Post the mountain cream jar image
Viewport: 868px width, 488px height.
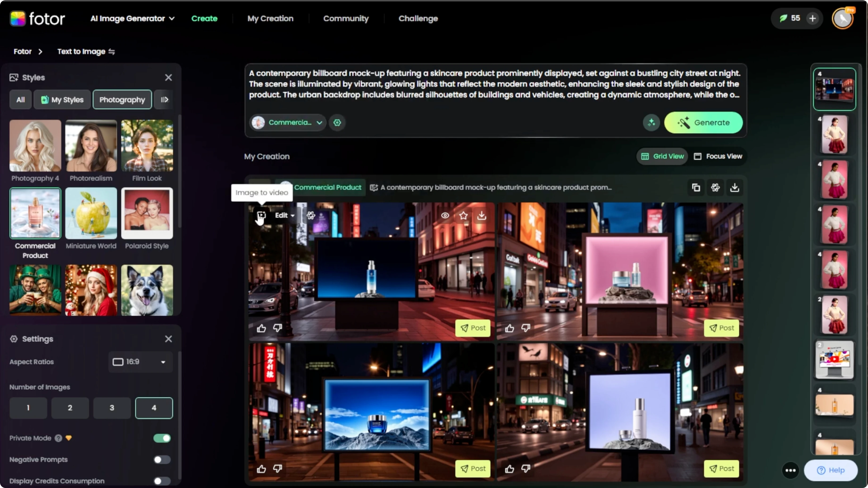click(473, 468)
